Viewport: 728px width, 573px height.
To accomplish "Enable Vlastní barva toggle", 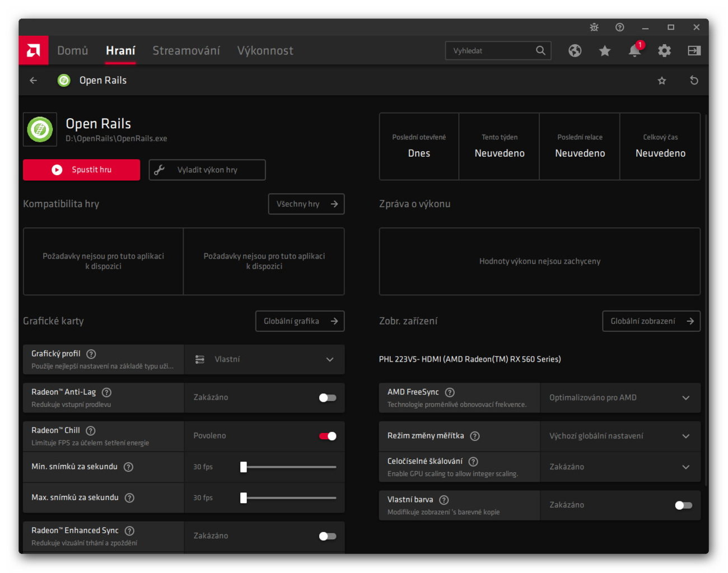I will 684,505.
